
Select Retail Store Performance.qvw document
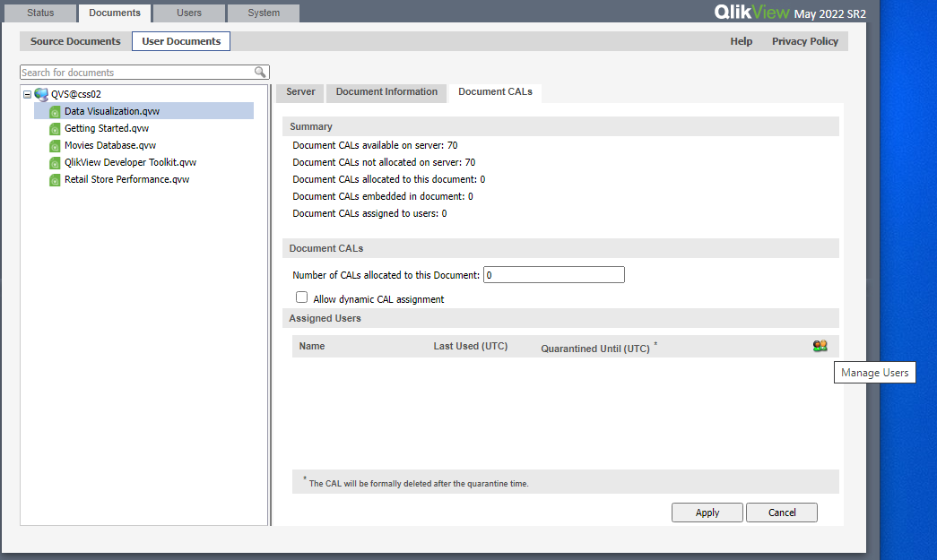(126, 179)
